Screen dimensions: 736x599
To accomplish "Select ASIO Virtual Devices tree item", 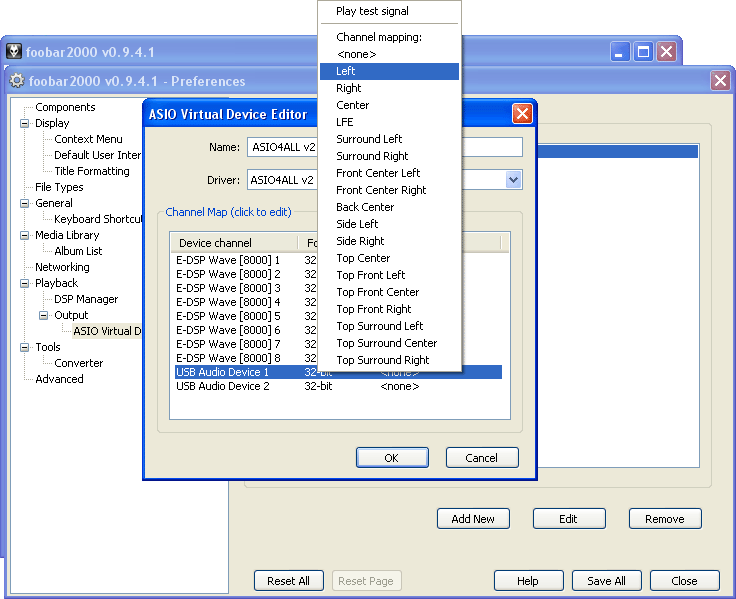I will [x=107, y=331].
